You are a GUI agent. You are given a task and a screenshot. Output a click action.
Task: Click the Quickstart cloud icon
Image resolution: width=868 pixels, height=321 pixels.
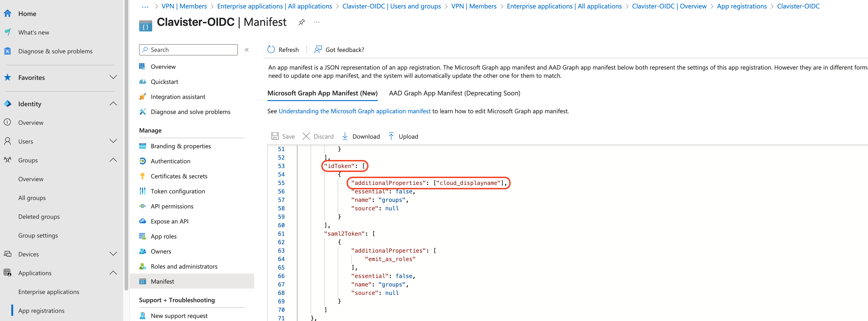pyautogui.click(x=143, y=82)
